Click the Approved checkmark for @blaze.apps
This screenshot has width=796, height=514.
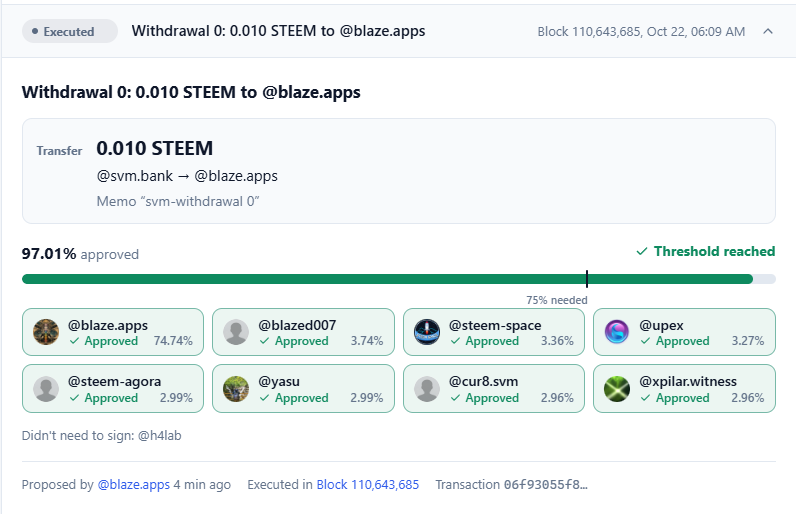click(x=74, y=341)
